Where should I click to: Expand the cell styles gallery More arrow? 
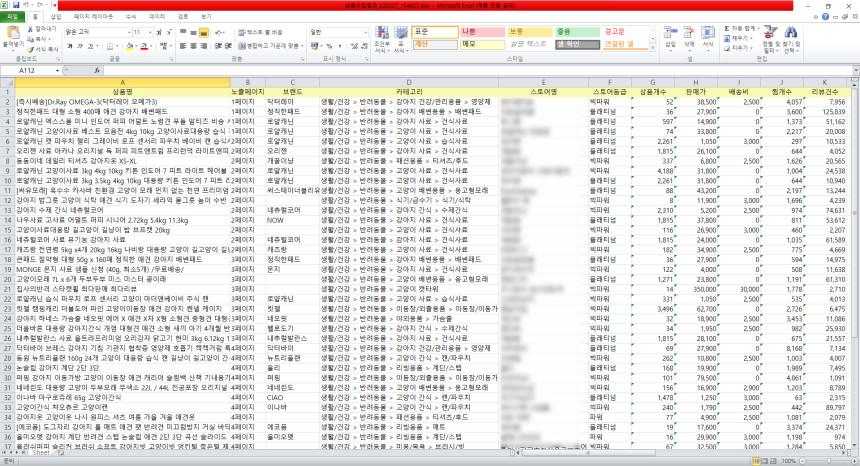coord(653,48)
